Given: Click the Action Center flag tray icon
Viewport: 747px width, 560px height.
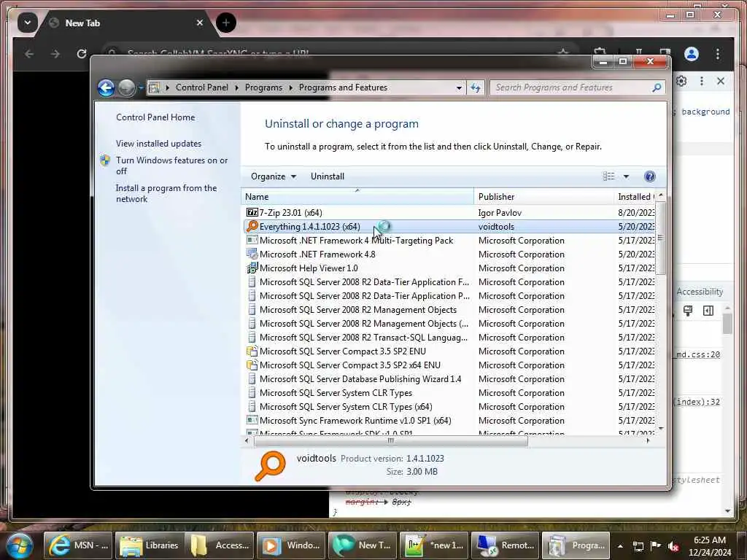Looking at the screenshot, I should click(x=656, y=546).
